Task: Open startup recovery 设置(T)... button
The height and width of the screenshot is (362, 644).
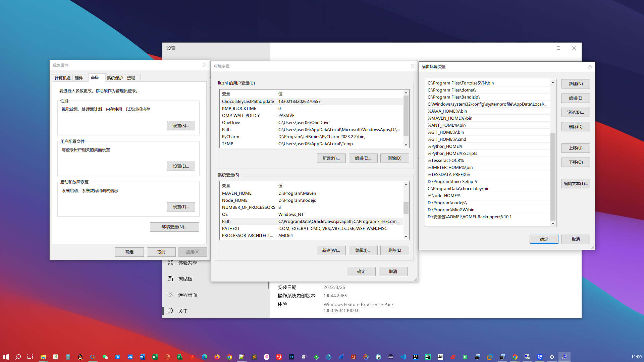Action: (x=181, y=207)
